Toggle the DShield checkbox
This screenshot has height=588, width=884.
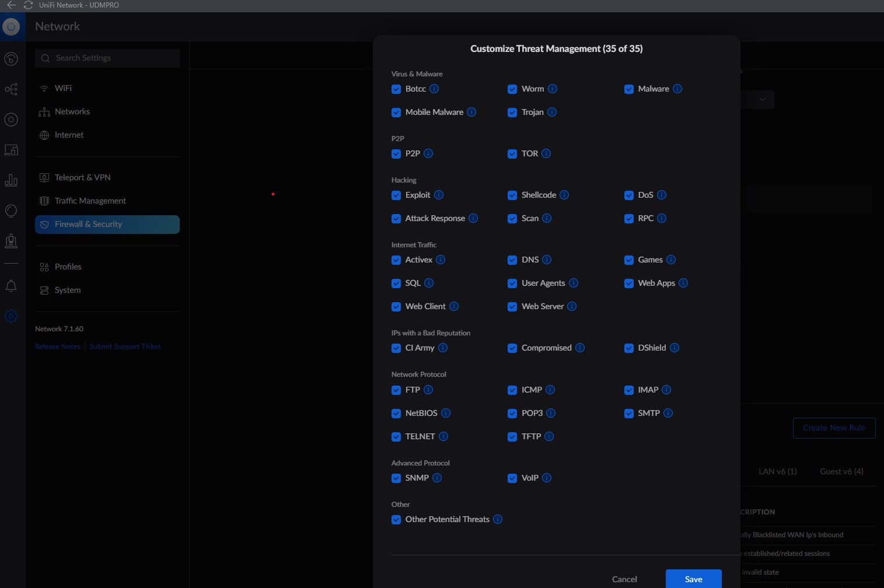[x=629, y=348]
